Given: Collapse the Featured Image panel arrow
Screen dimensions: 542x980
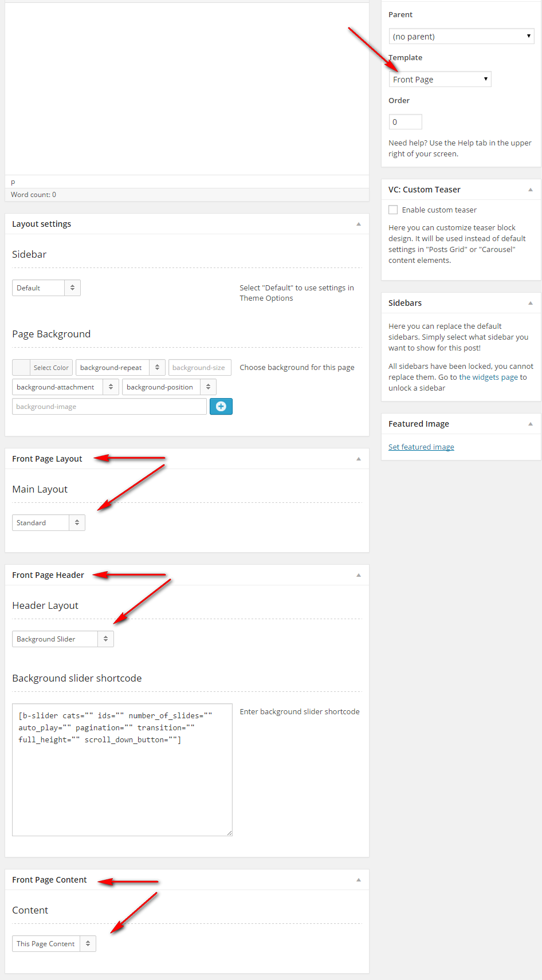Looking at the screenshot, I should pos(531,424).
